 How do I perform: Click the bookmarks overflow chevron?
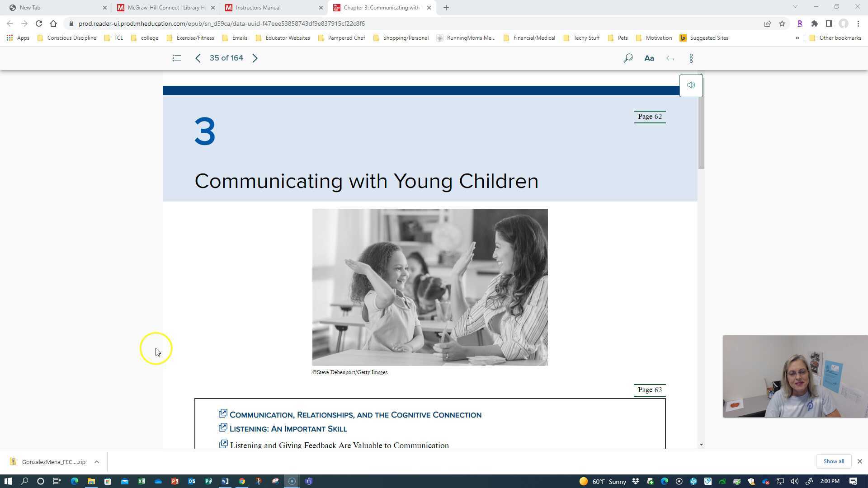click(798, 38)
